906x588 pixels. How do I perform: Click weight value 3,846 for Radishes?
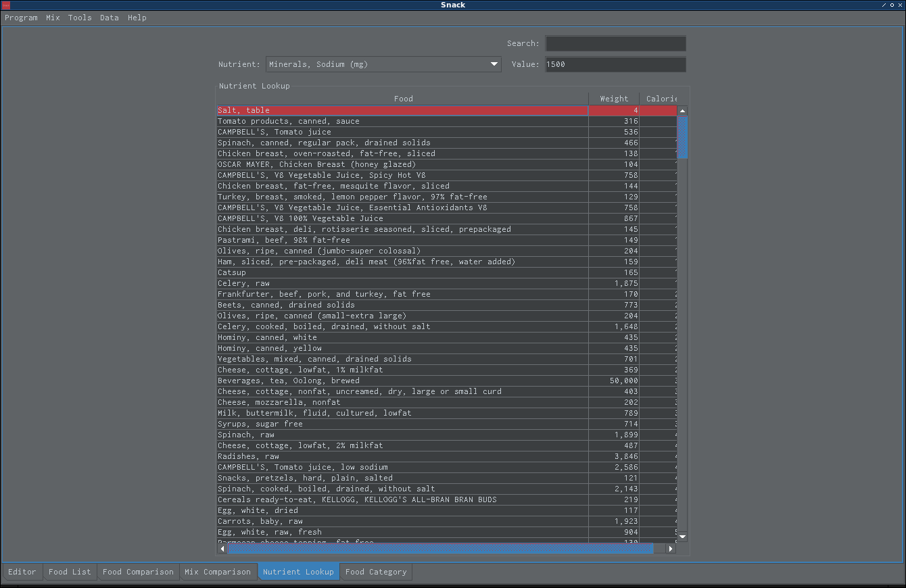pyautogui.click(x=614, y=456)
